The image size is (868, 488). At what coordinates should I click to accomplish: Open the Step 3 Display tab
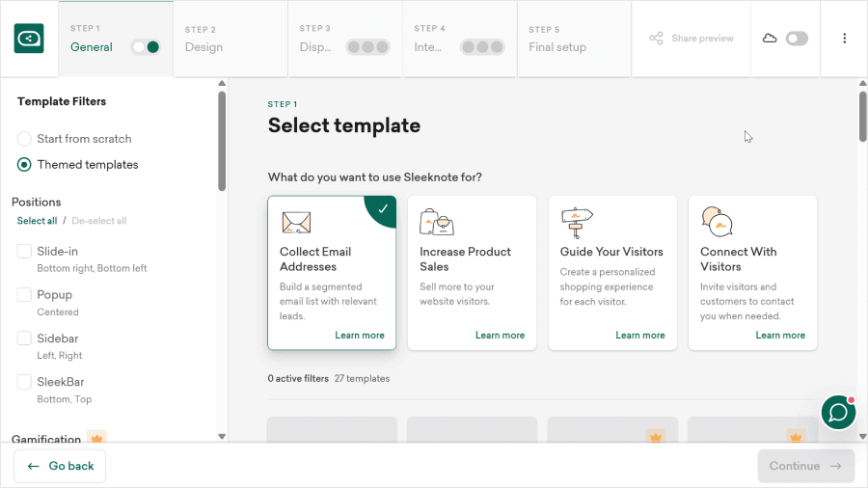[345, 39]
